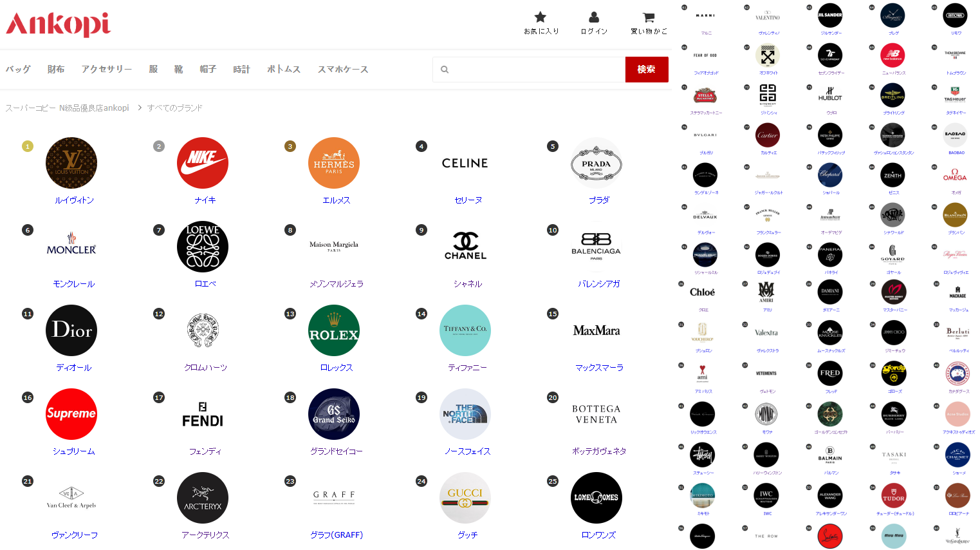Open the red Tudor logo
Viewport: 980px width, 550px height.
click(x=893, y=495)
